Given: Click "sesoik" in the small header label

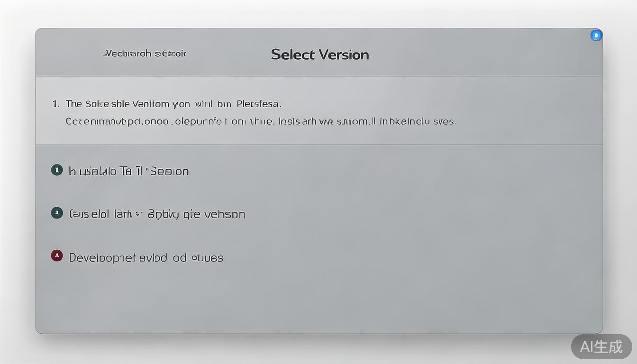Looking at the screenshot, I should coord(170,54).
